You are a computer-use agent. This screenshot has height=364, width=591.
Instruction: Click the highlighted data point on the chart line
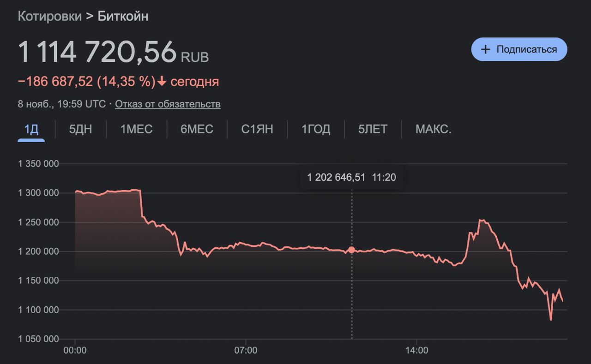pos(352,250)
